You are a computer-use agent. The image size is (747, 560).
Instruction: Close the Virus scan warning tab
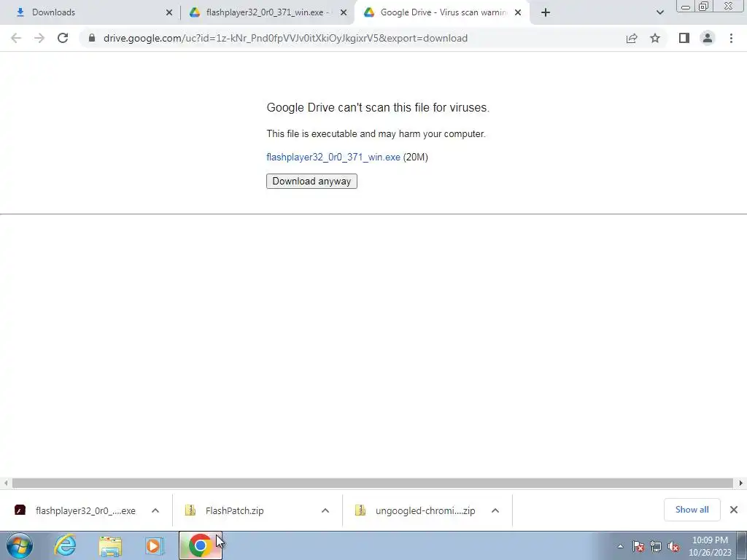coord(518,12)
